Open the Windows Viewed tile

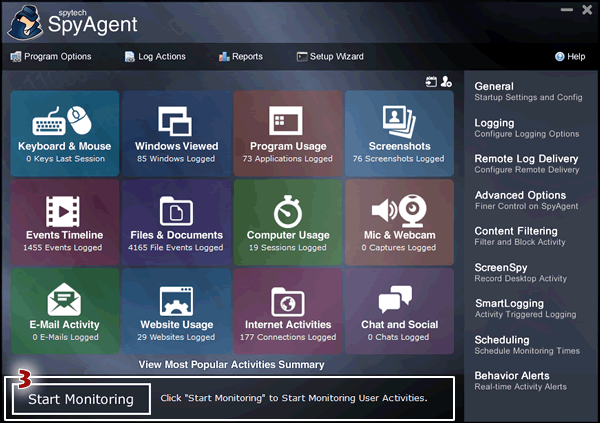click(176, 133)
